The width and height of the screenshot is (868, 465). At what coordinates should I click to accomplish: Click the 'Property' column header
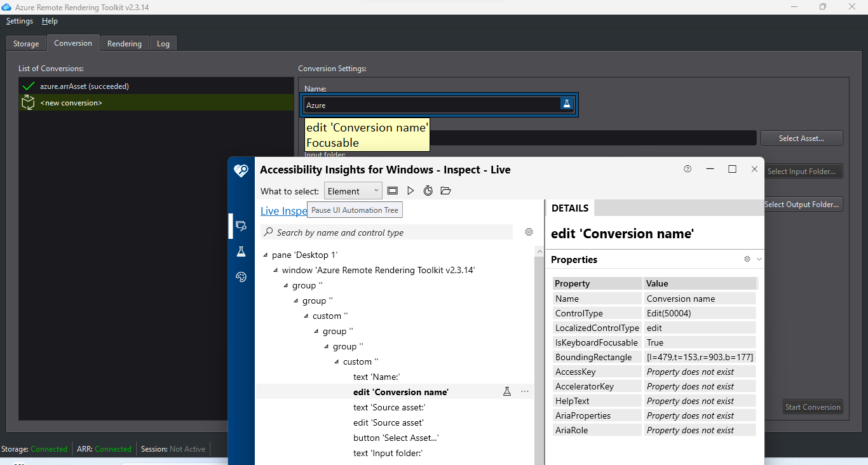597,283
